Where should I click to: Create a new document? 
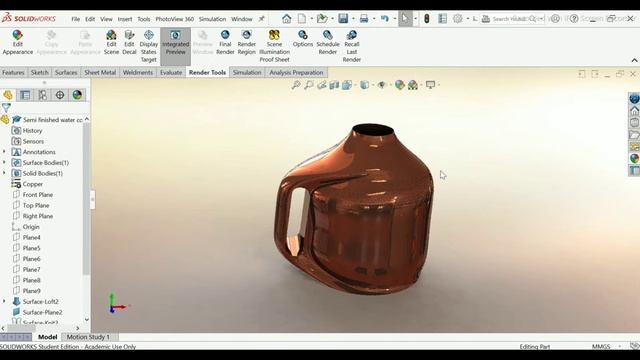pos(302,19)
